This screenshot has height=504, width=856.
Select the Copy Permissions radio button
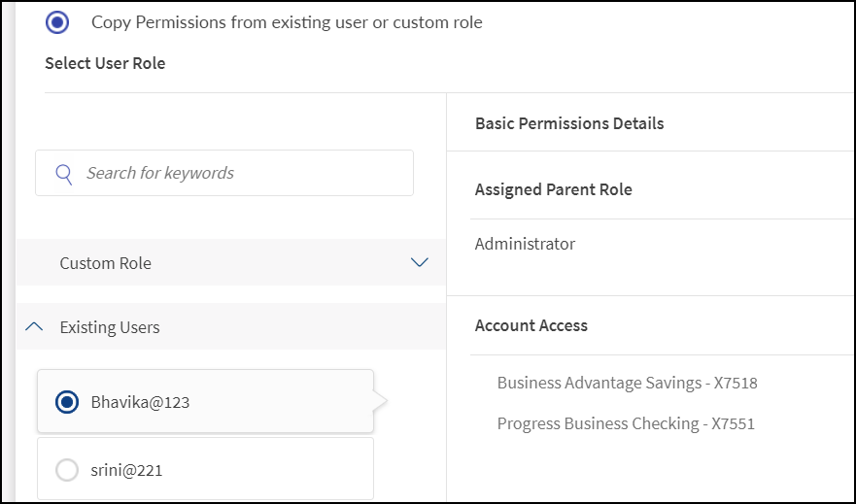coord(57,21)
